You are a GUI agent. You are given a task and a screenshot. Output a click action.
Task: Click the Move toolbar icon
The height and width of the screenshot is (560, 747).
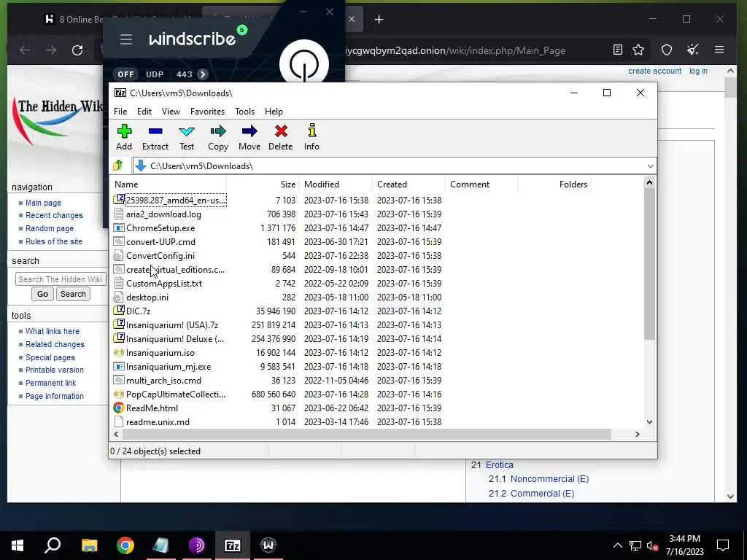coord(249,137)
